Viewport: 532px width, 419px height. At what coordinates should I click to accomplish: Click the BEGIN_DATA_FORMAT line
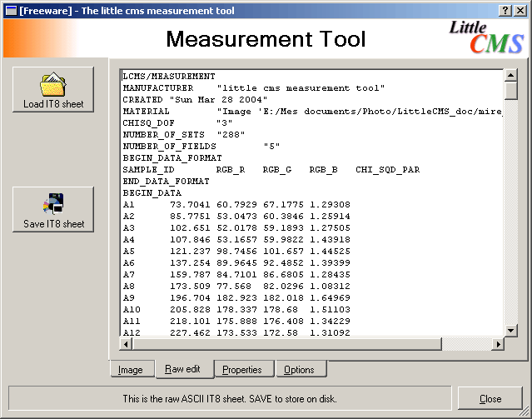click(172, 158)
